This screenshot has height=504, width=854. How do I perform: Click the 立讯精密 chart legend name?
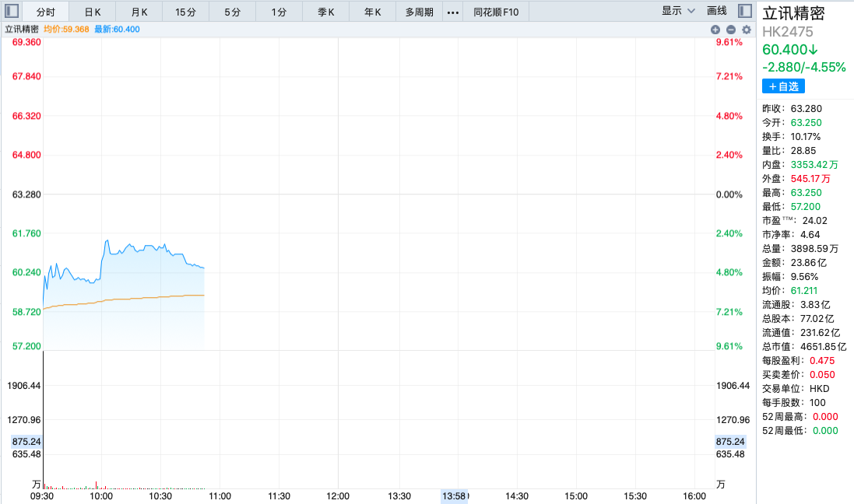coord(22,30)
